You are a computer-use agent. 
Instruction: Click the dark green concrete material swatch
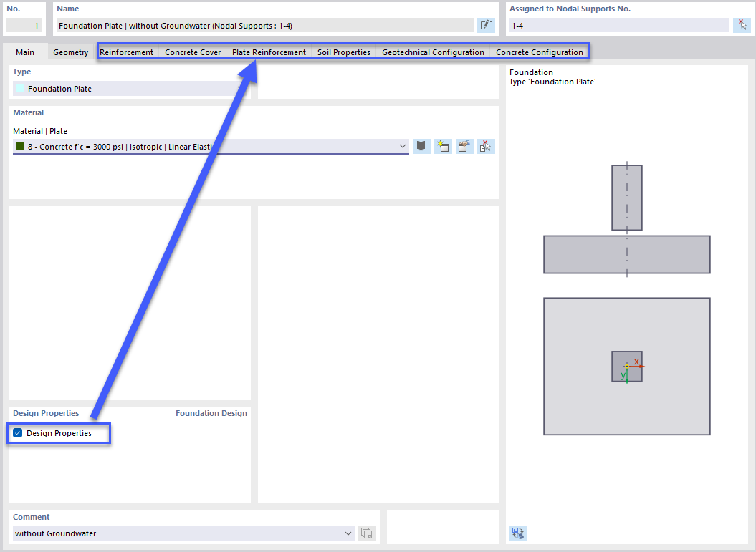20,147
